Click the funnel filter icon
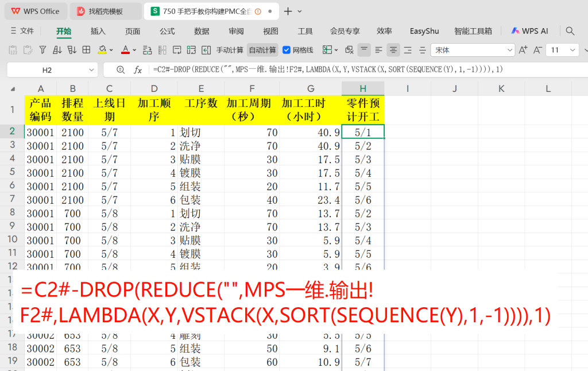The width and height of the screenshot is (588, 371). pyautogui.click(x=42, y=50)
